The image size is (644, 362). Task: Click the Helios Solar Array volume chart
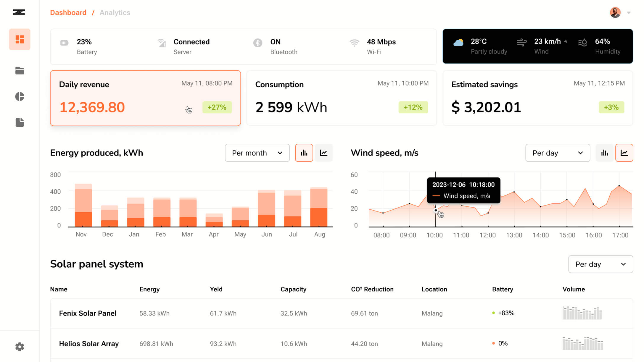582,343
